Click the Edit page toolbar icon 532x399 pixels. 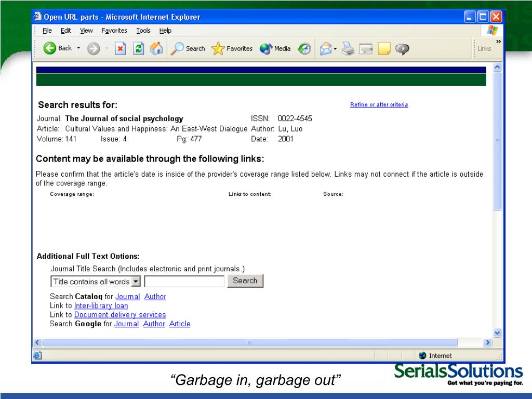[x=366, y=49]
